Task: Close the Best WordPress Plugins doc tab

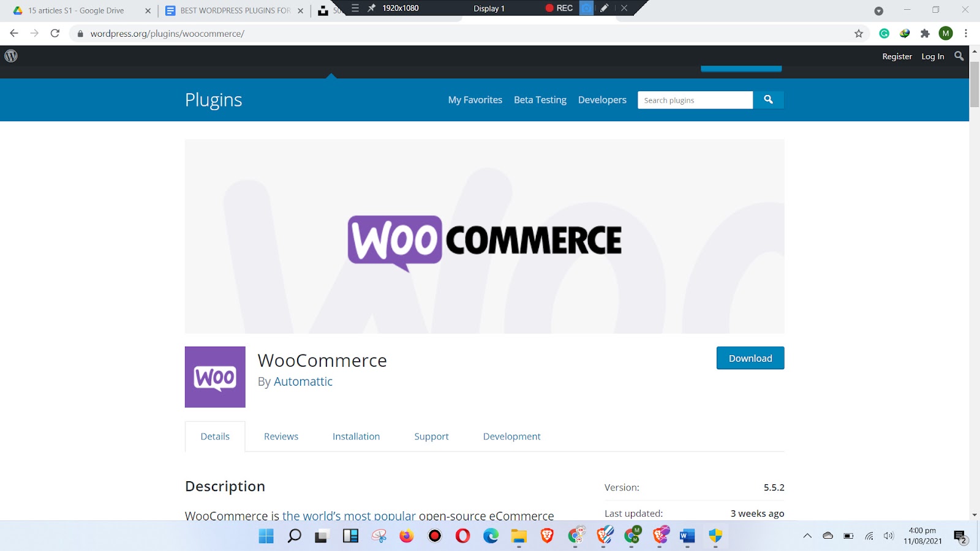Action: (x=300, y=10)
